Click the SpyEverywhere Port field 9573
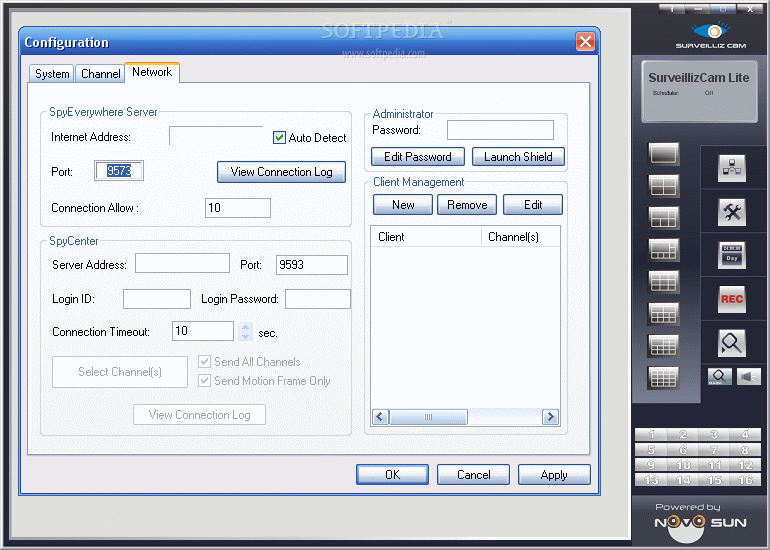The height and width of the screenshot is (550, 770). [119, 170]
